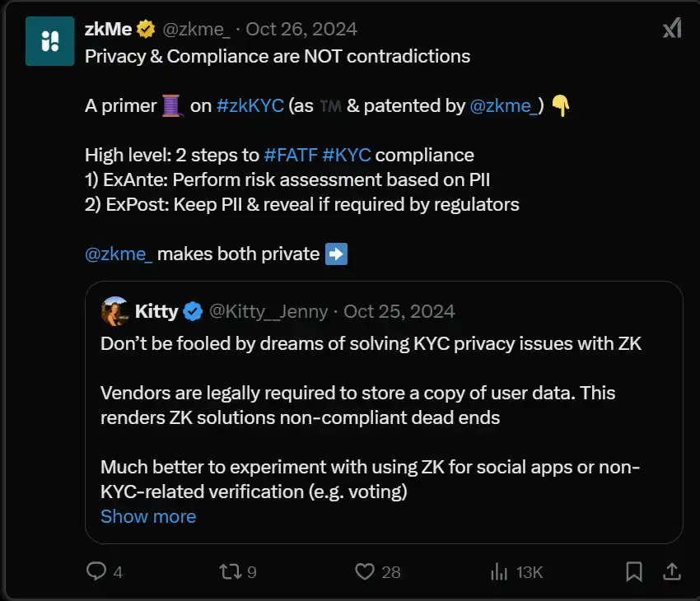Image resolution: width=700 pixels, height=601 pixels.
Task: Open zkMe profile avatar
Action: tap(50, 41)
